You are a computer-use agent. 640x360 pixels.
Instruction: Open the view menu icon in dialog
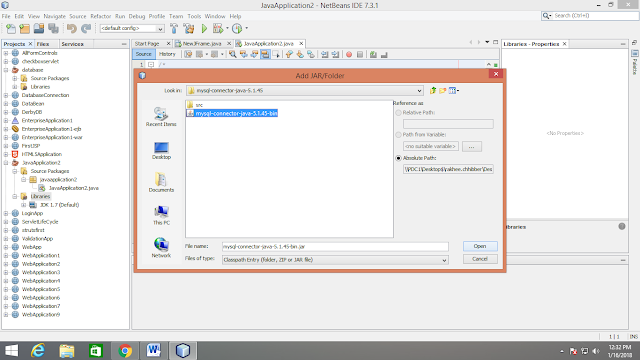(453, 91)
